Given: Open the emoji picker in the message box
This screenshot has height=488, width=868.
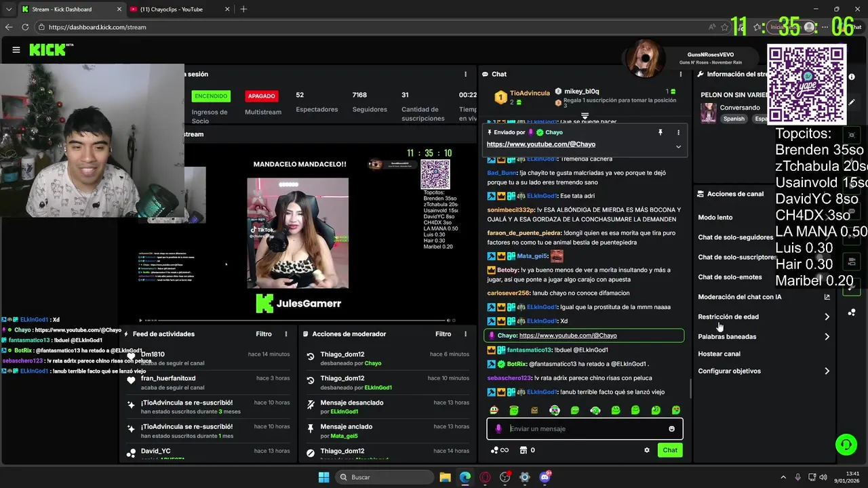Looking at the screenshot, I should click(x=672, y=429).
